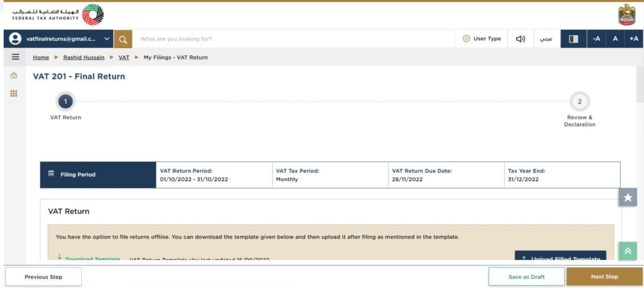Viewport: 644px width, 288px height.
Task: Open the Rashid Hussain breadcrumb link
Action: [84, 58]
